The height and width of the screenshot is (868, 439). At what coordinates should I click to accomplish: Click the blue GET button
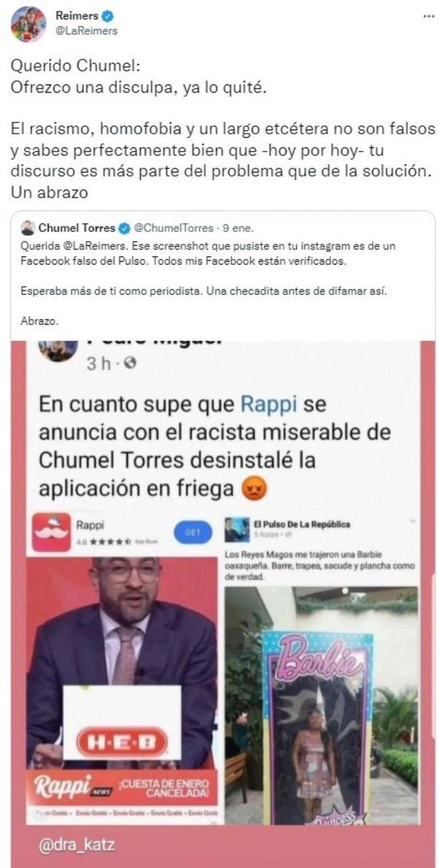[x=193, y=532]
